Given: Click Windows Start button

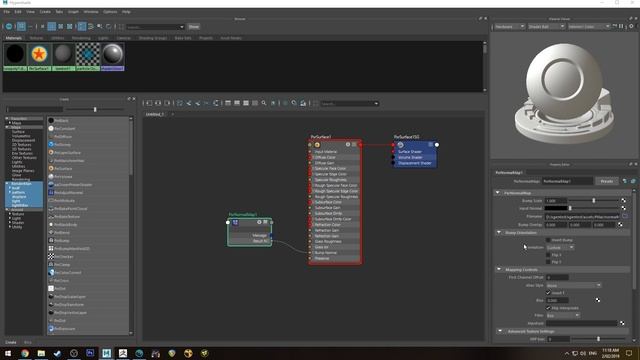Looking at the screenshot, I should pos(8,353).
